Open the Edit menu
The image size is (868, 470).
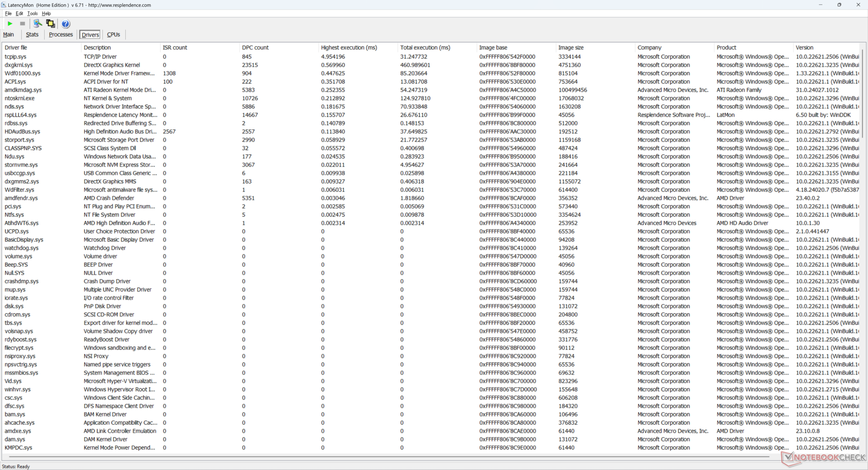pos(19,14)
